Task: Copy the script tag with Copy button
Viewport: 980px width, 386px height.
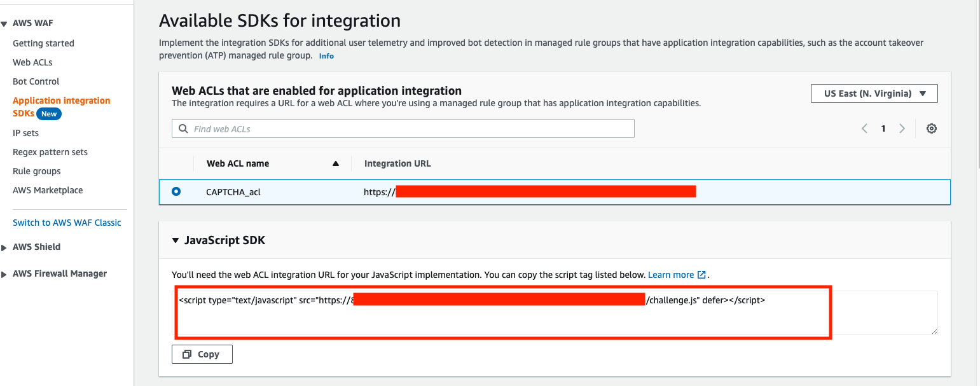Action: click(x=202, y=354)
